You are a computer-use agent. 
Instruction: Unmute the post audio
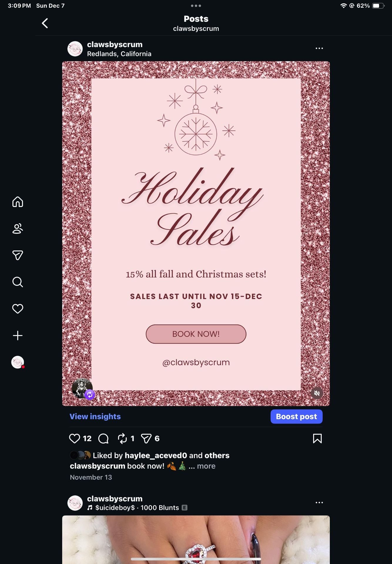(x=317, y=393)
